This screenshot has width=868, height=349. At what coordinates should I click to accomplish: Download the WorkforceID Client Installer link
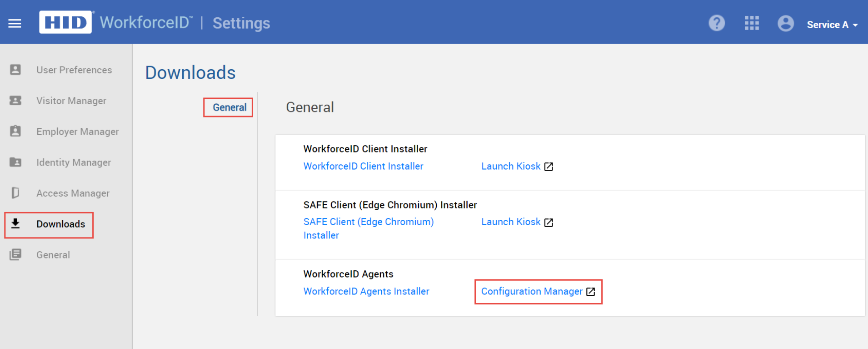pyautogui.click(x=363, y=166)
